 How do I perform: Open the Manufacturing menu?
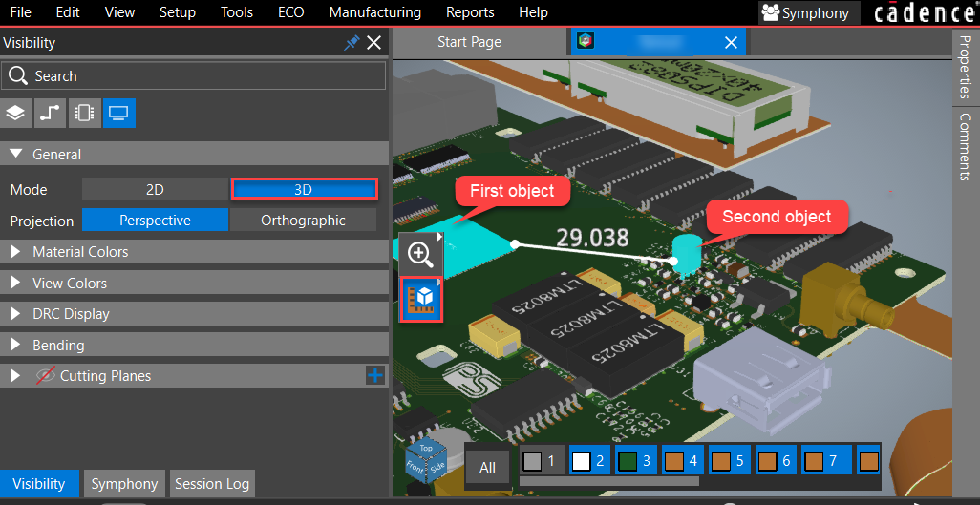[375, 12]
